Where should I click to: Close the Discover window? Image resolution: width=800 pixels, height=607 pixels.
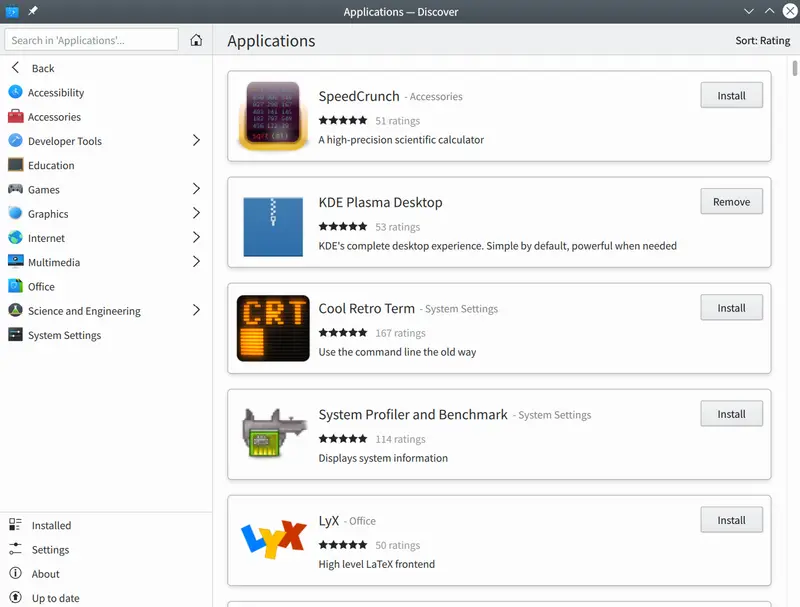(790, 11)
